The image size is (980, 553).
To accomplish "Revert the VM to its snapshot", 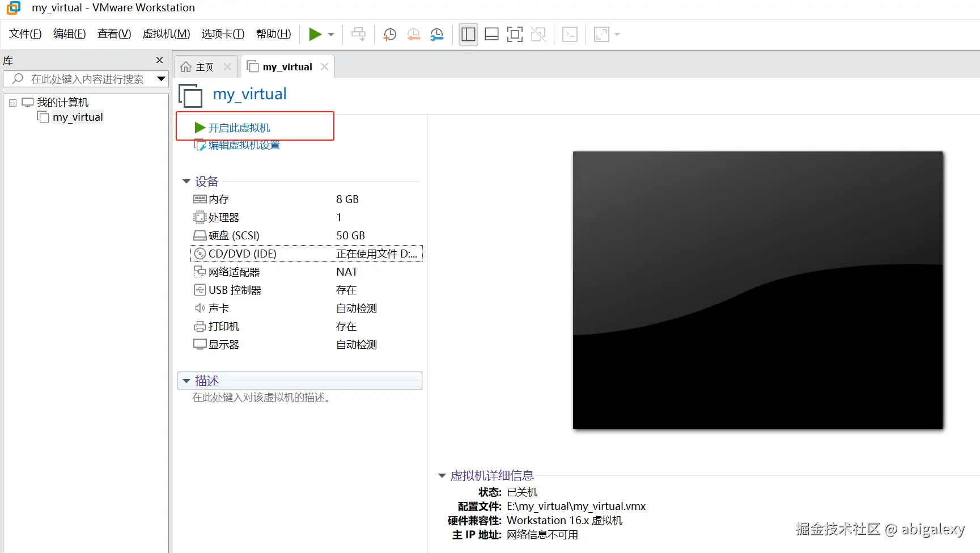I will 413,34.
